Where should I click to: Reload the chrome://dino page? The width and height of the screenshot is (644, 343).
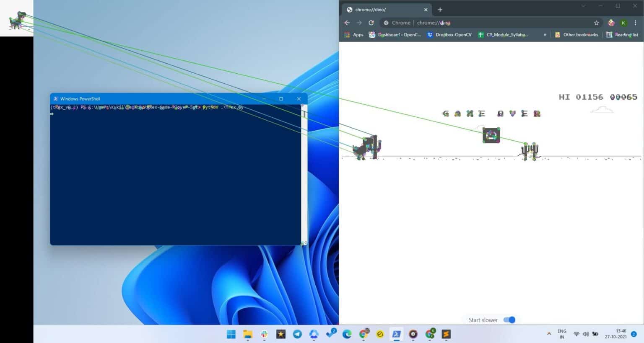371,23
